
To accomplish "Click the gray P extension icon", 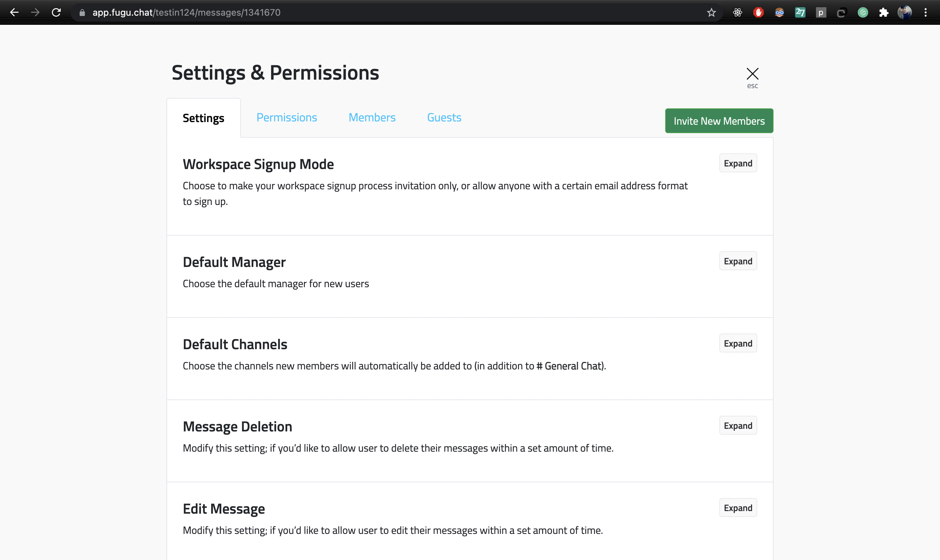I will (x=821, y=12).
